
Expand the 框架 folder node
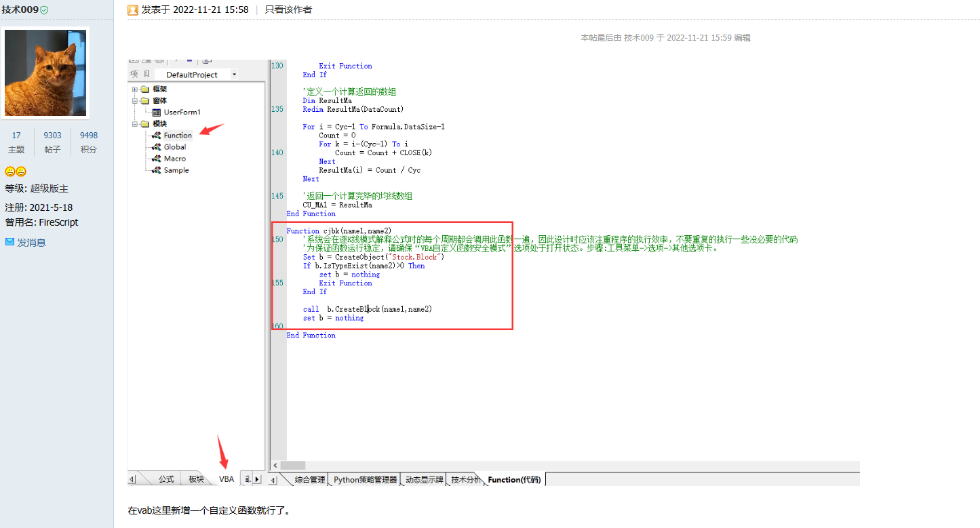(135, 89)
